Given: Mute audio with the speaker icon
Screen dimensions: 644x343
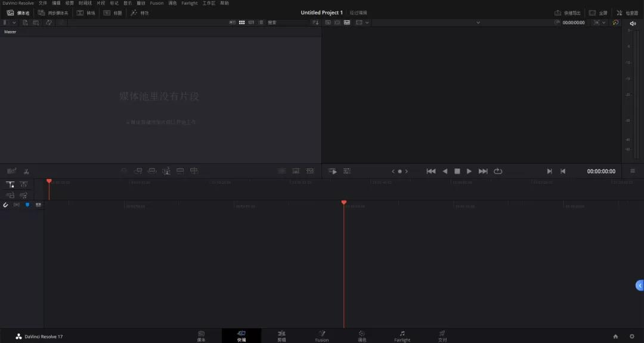Looking at the screenshot, I should coord(633,23).
